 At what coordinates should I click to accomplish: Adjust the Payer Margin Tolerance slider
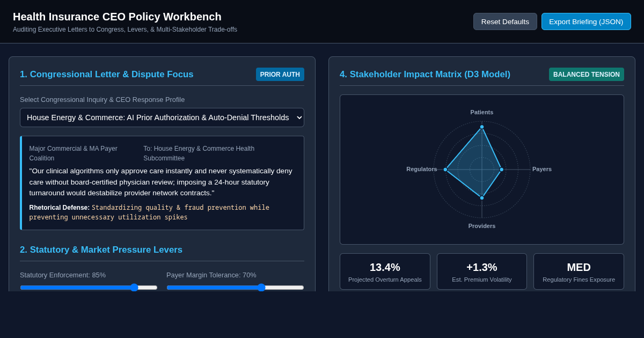[235, 288]
